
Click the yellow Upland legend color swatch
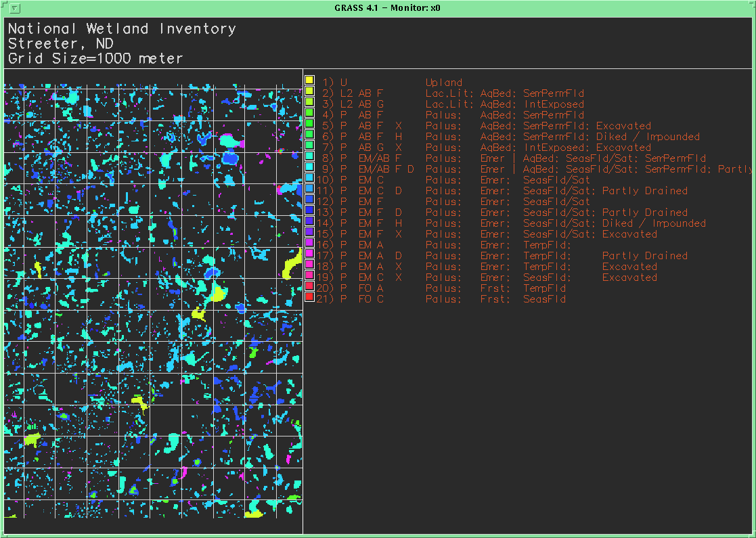(309, 81)
